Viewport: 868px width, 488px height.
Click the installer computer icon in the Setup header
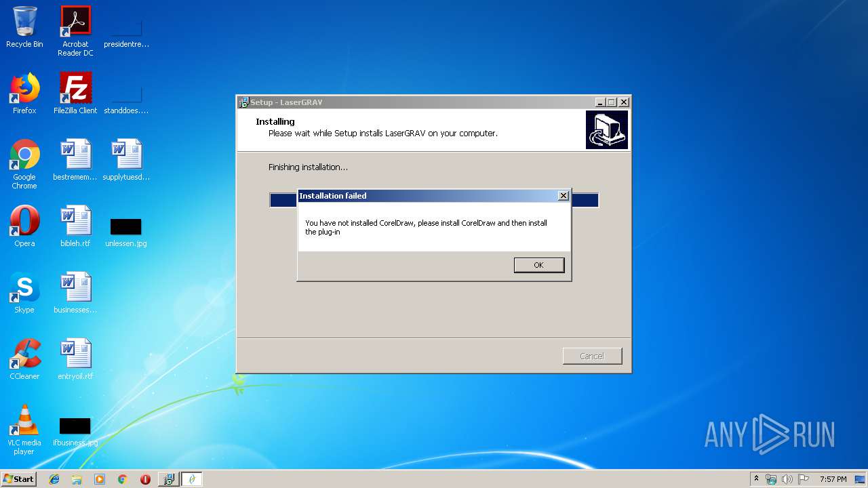point(607,130)
